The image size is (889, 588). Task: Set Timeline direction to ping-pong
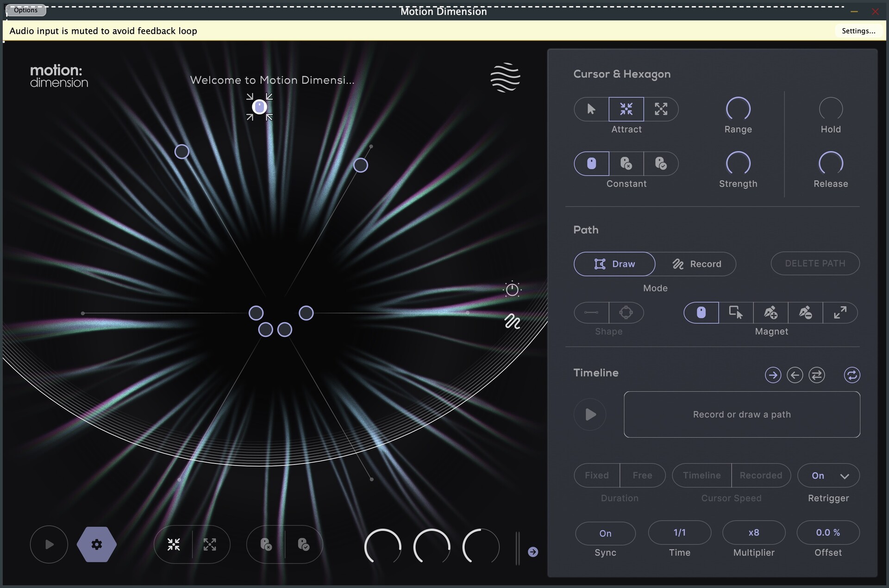817,375
